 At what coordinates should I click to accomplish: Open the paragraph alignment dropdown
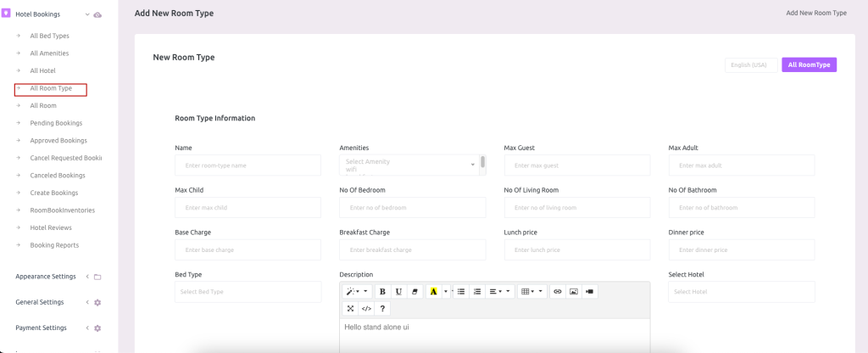click(x=500, y=292)
